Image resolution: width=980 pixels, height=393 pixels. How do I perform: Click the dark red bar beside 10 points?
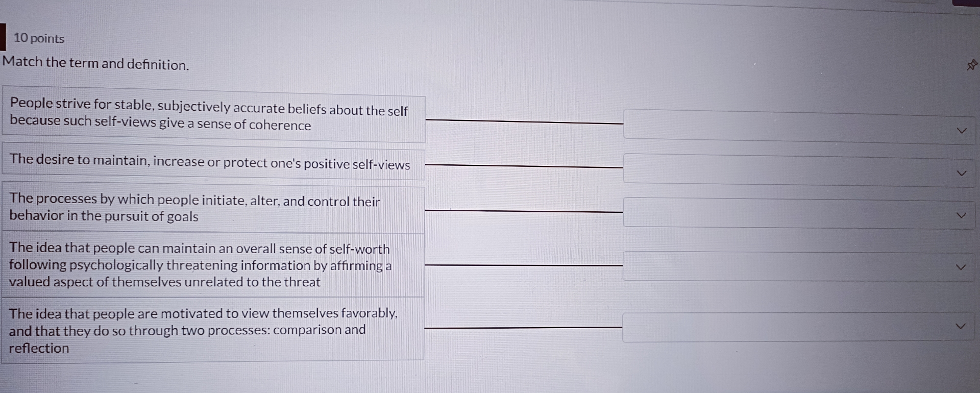[x=3, y=37]
